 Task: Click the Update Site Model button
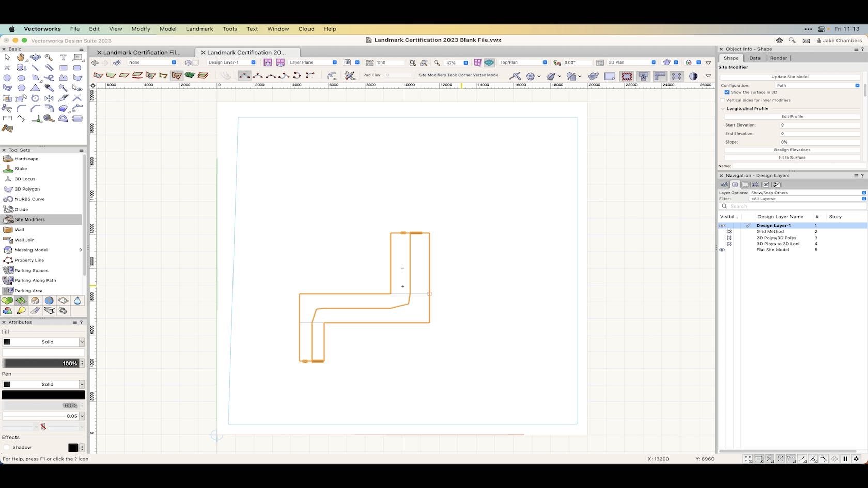point(792,76)
